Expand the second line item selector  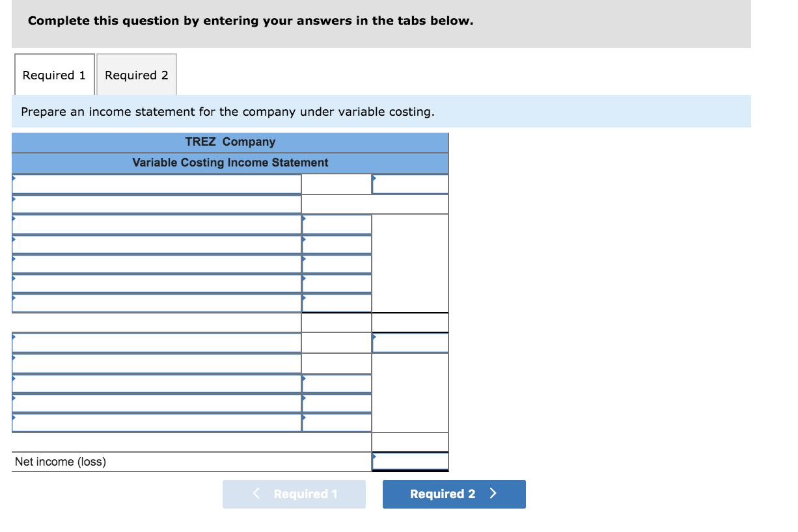click(14, 203)
